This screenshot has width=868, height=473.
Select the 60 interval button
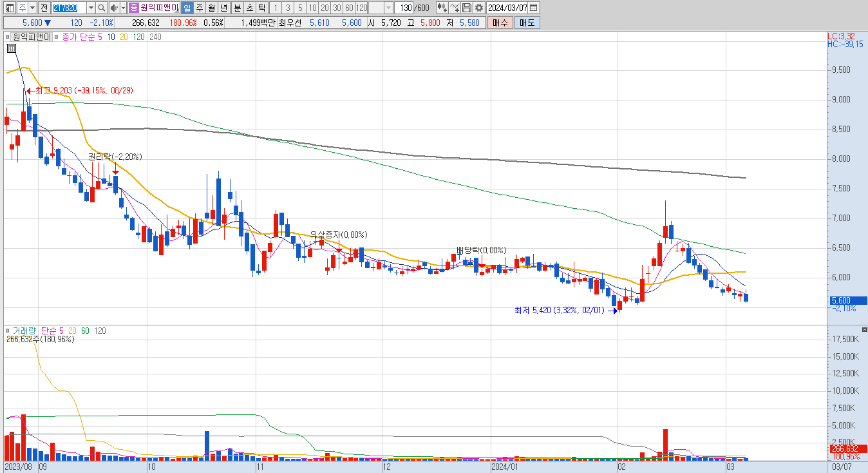pyautogui.click(x=349, y=8)
